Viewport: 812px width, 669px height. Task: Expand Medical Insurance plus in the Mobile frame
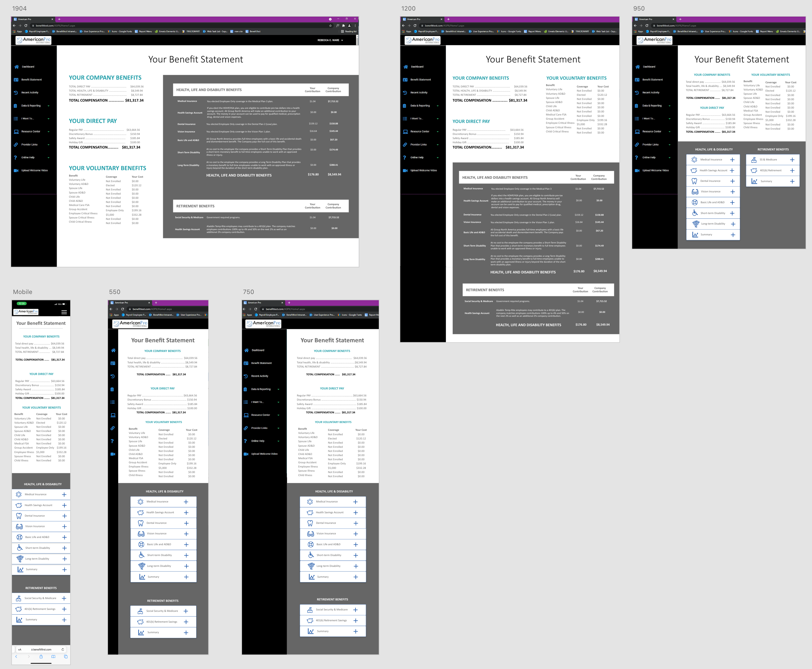64,494
